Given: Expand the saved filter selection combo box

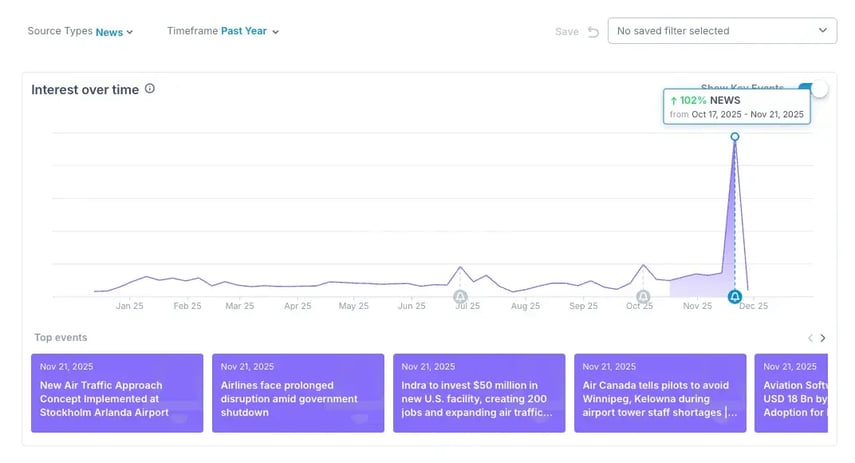Looking at the screenshot, I should [x=722, y=31].
